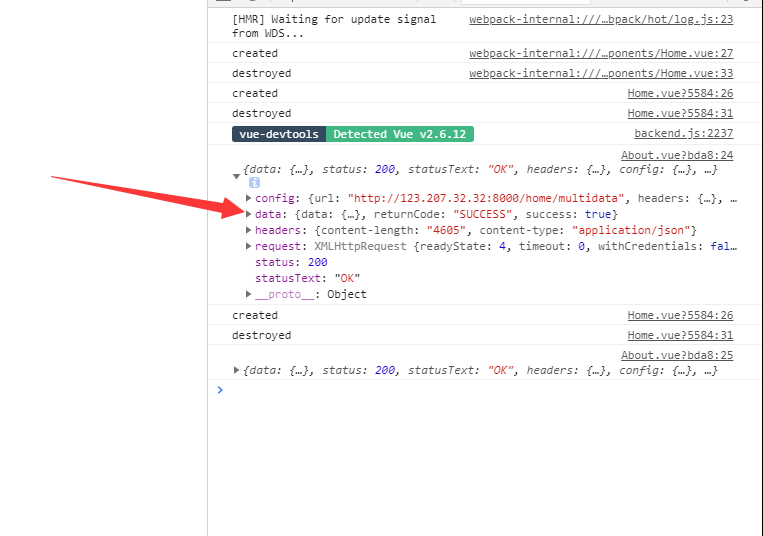The image size is (763, 536).
Task: Expand the data property
Action: [x=248, y=214]
